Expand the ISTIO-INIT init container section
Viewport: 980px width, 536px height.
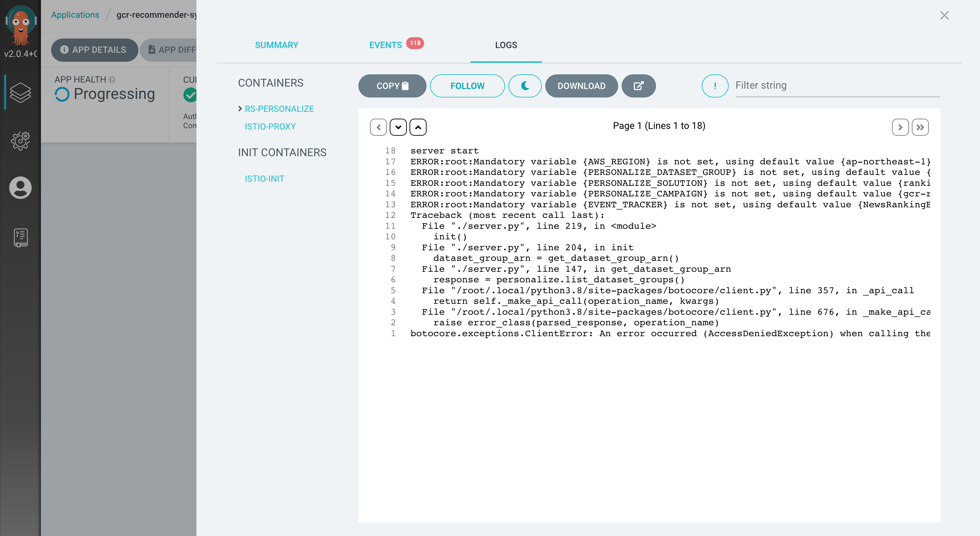264,178
